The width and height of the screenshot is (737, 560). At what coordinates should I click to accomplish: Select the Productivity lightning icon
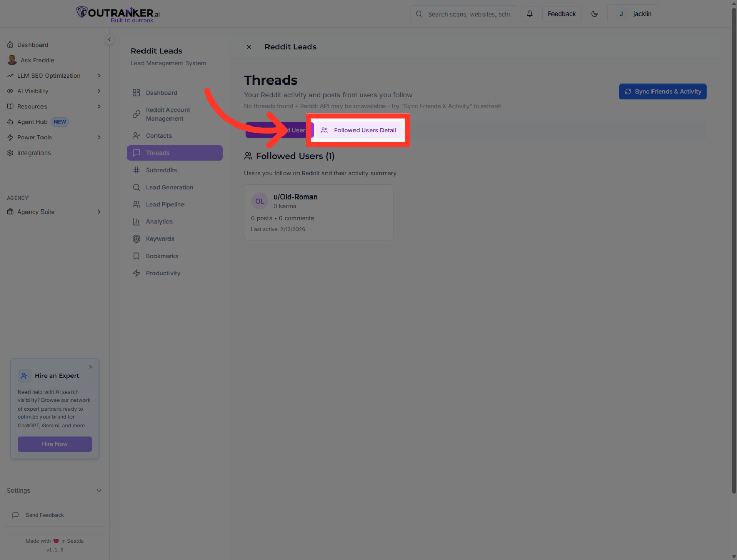136,273
